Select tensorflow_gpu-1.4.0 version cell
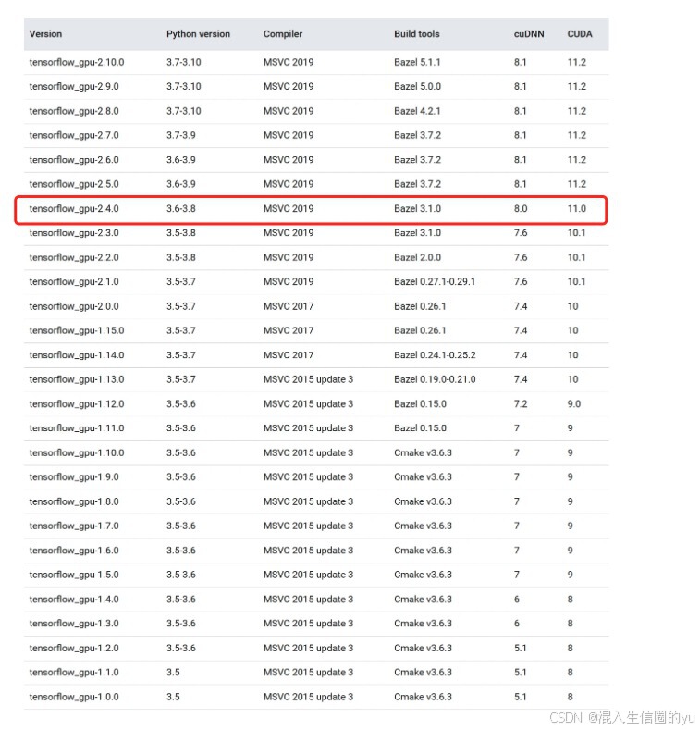 click(74, 600)
